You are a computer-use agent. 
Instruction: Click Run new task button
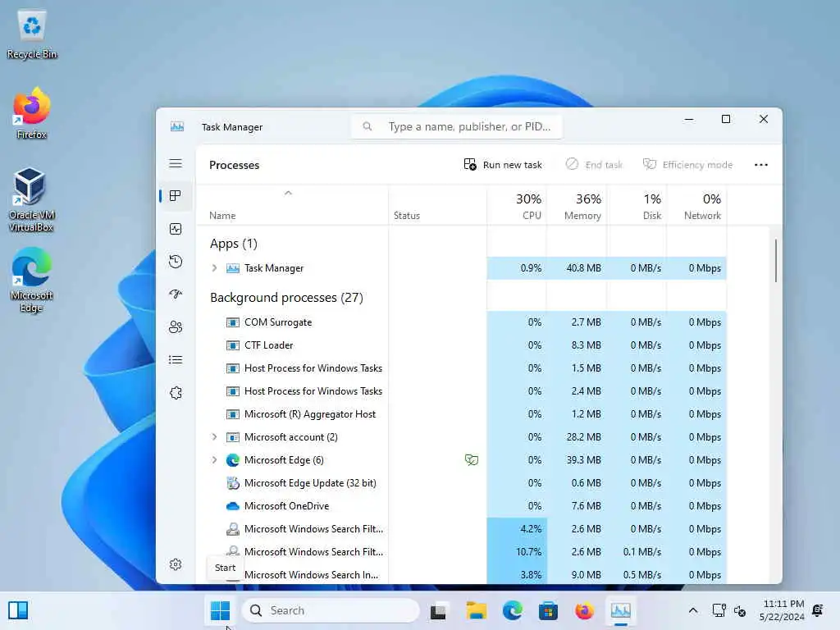point(503,164)
